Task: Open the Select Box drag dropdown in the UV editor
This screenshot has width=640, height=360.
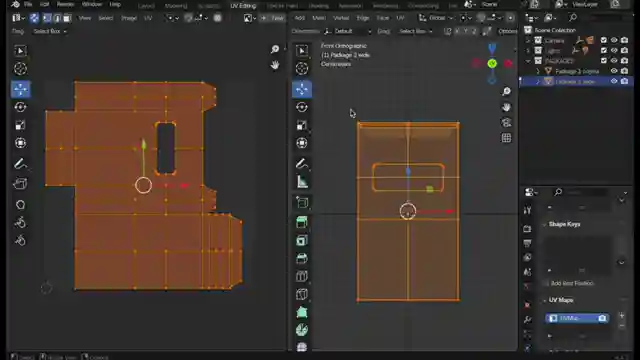Action: (50, 31)
